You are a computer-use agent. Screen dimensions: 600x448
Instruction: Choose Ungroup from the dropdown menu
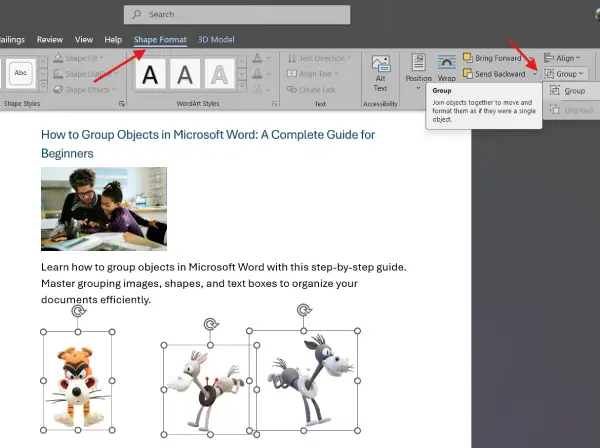pos(571,110)
